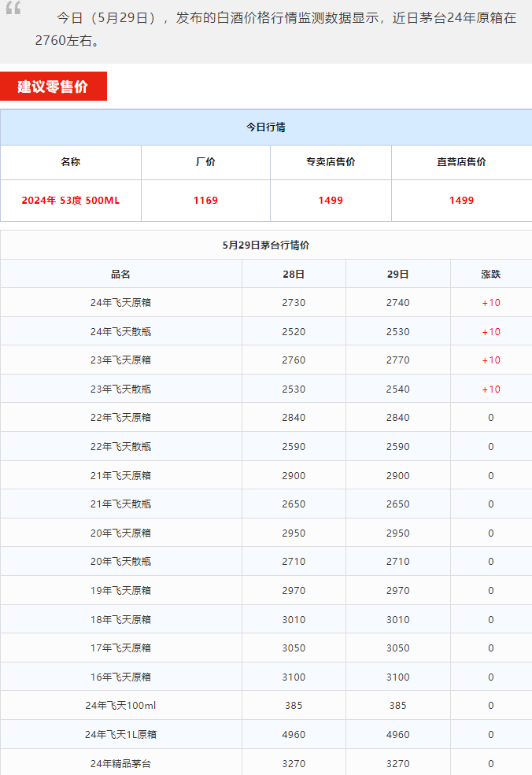Select the 22年飞天散瓶 row name
532x775 pixels.
120,447
